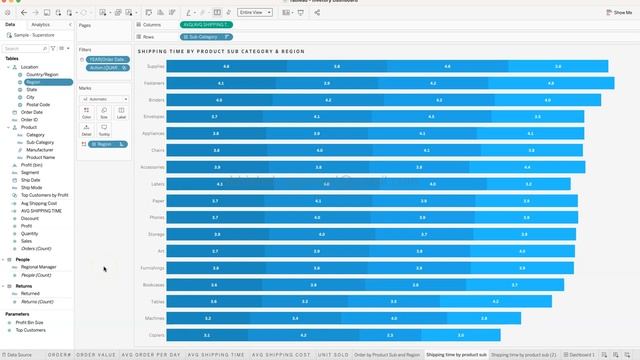Screen dimensions: 640x360
Task: Click the lightest segment of the Machines bar
Action: 484,318
